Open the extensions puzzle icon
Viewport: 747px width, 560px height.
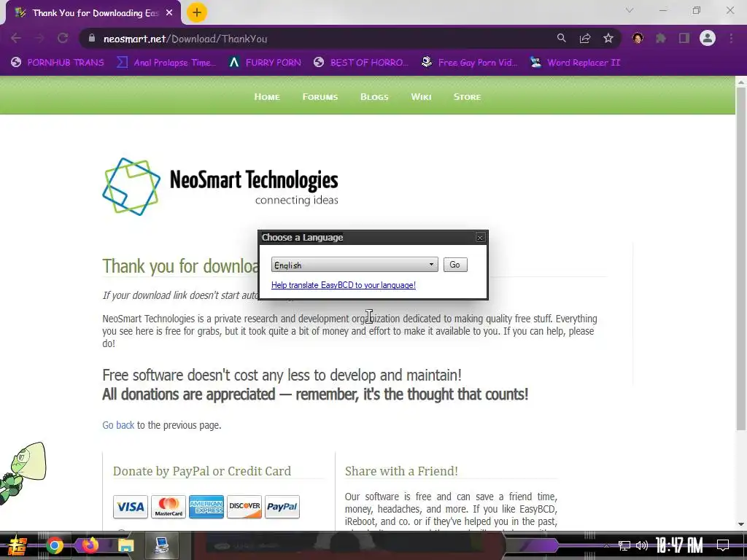coord(661,38)
